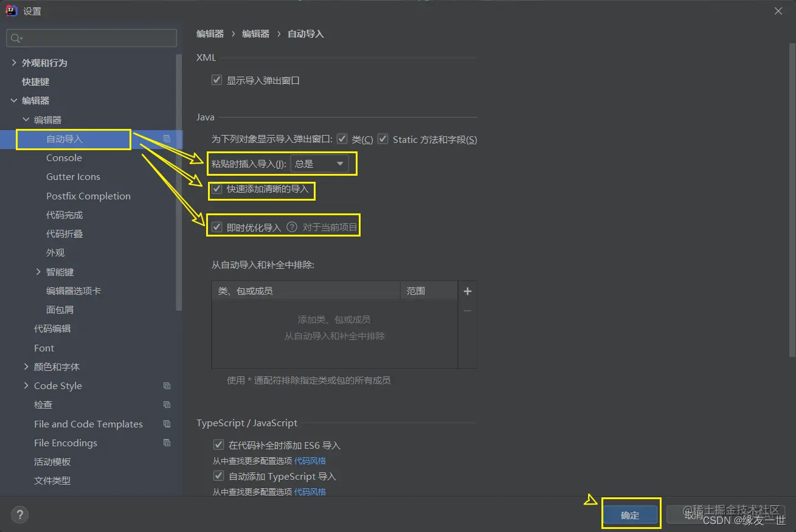Select 活动模板 settings item
The height and width of the screenshot is (532, 796).
click(x=52, y=462)
